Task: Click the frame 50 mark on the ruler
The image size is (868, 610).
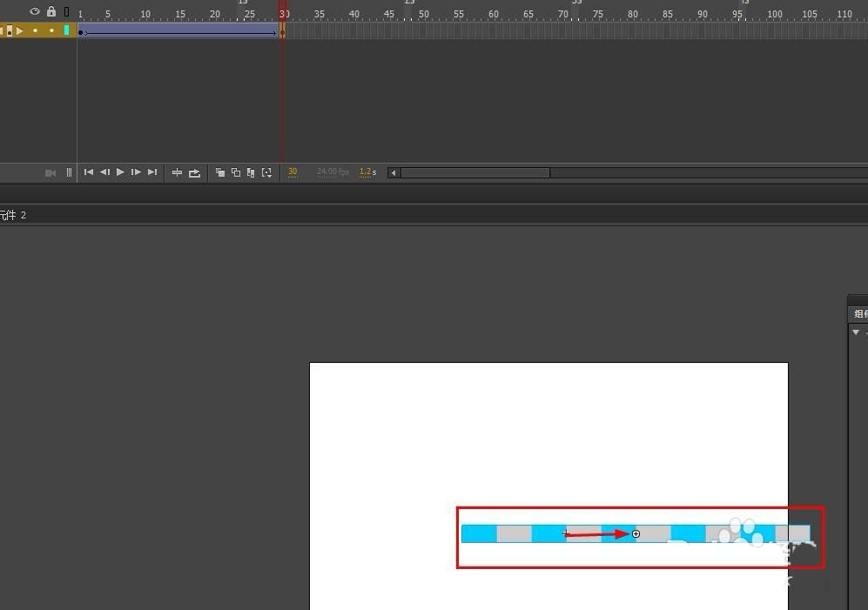Action: coord(423,14)
